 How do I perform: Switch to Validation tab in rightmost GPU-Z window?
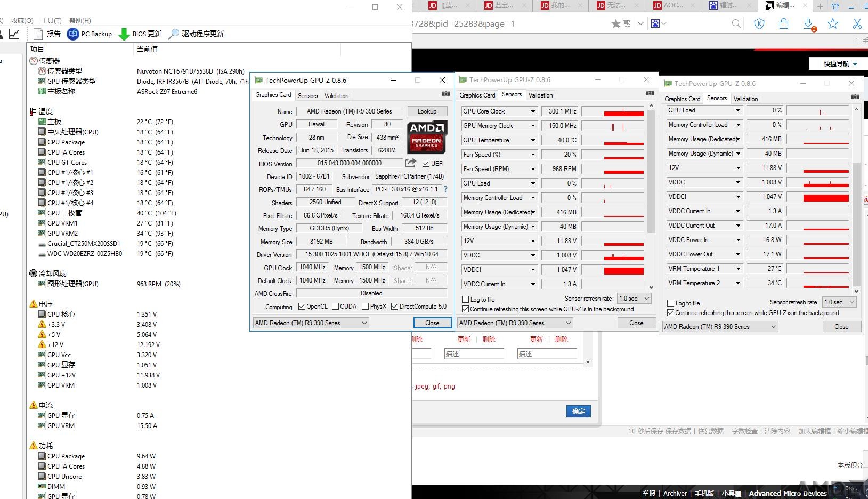pos(745,99)
